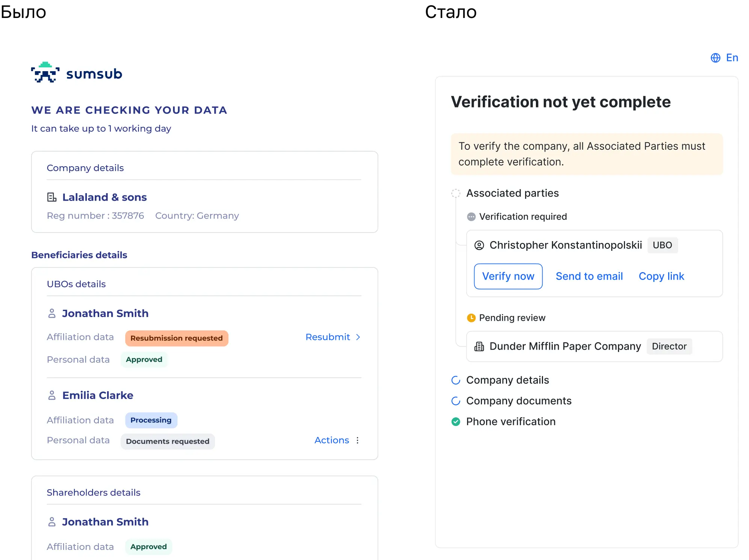Click the Documents requested status badge
This screenshot has height=560, width=749.
click(167, 441)
